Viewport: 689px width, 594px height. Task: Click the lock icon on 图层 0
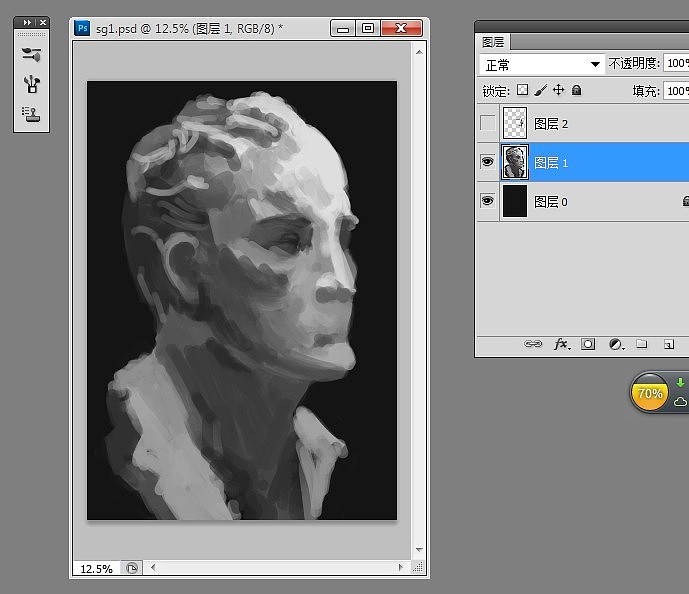click(x=685, y=201)
